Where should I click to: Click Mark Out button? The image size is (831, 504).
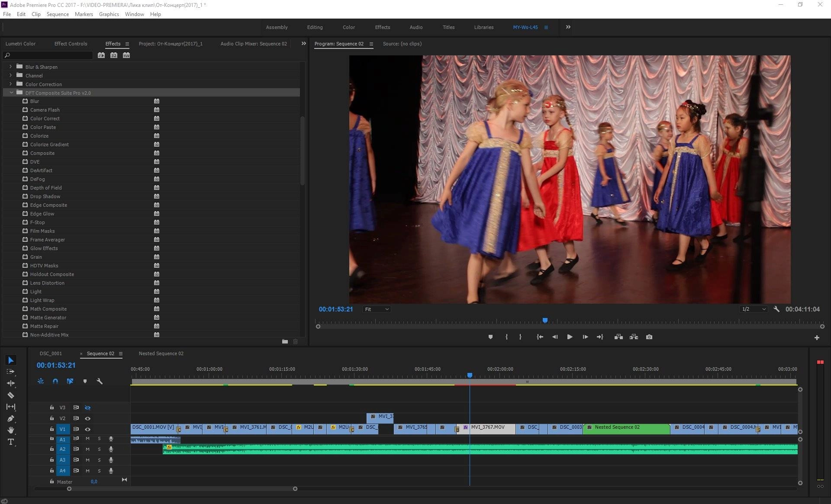520,337
